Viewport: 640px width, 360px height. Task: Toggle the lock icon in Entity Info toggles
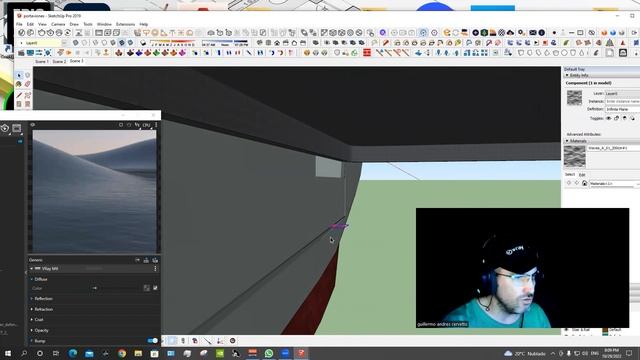tap(616, 118)
